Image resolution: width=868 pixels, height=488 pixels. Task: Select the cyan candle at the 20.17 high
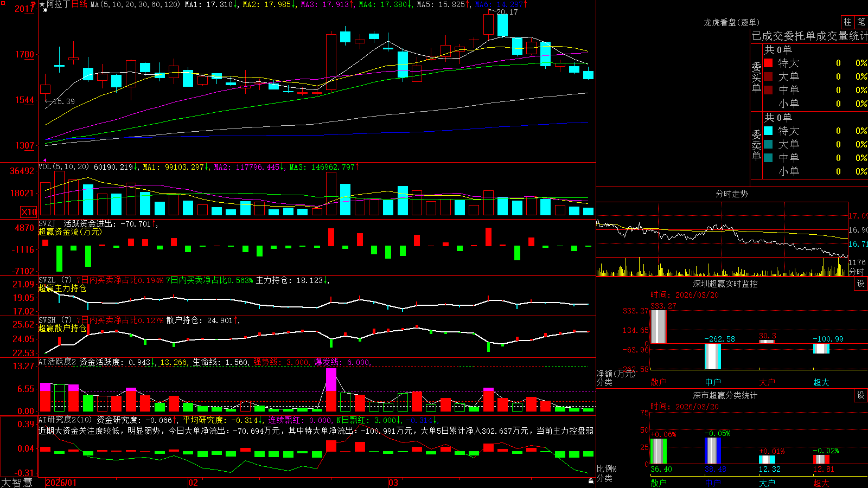click(x=502, y=25)
